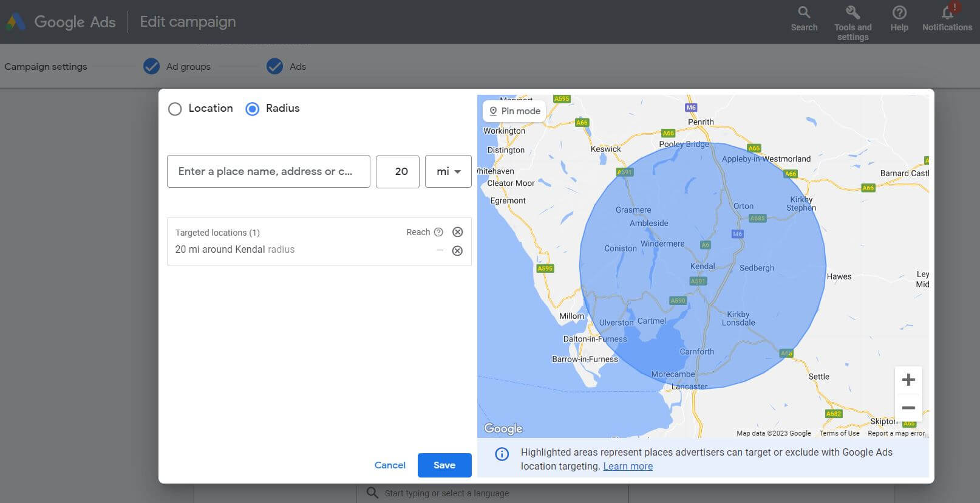Viewport: 980px width, 503px height.
Task: Enable Pin mode on the map
Action: tap(514, 111)
